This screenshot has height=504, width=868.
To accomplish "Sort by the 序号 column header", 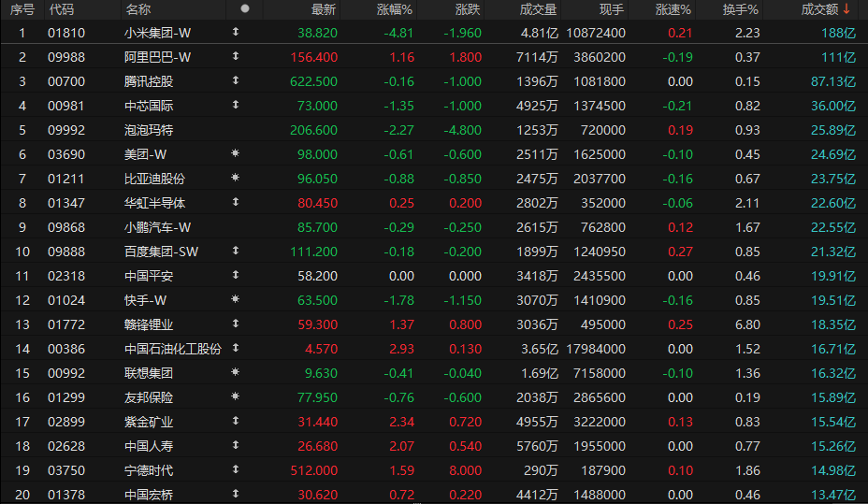I will pos(22,9).
